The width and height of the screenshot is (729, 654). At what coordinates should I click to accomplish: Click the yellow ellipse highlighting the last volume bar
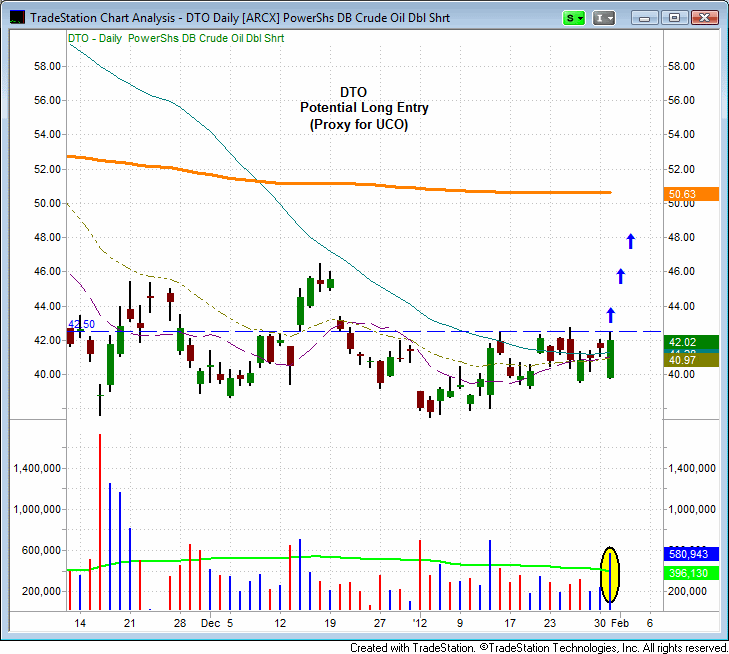610,575
